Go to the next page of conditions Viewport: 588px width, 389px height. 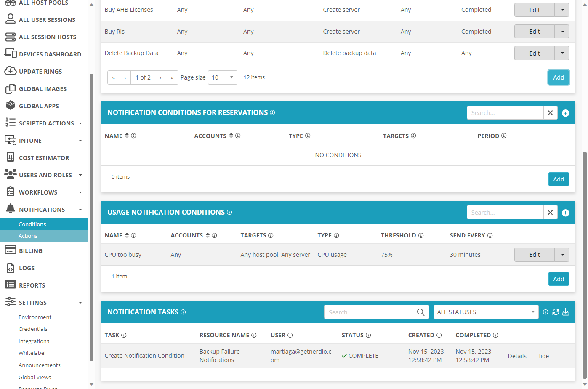pos(160,77)
